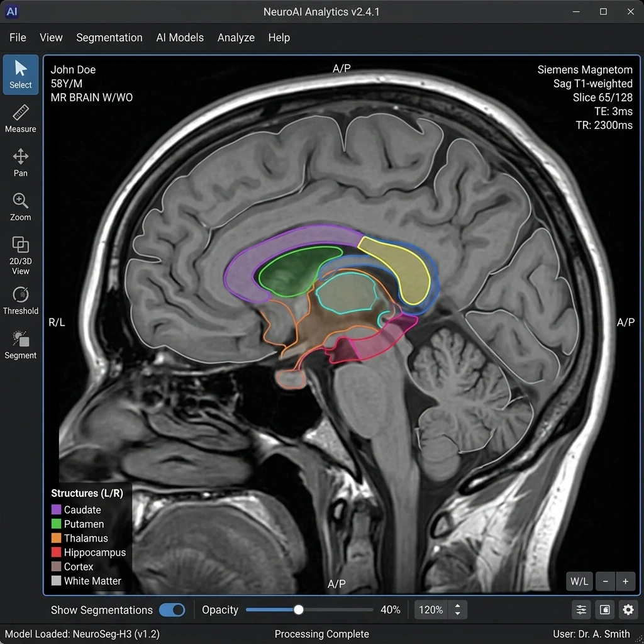Click the 'Slice 65/128' overlay text
This screenshot has width=644, height=644.
pos(602,97)
